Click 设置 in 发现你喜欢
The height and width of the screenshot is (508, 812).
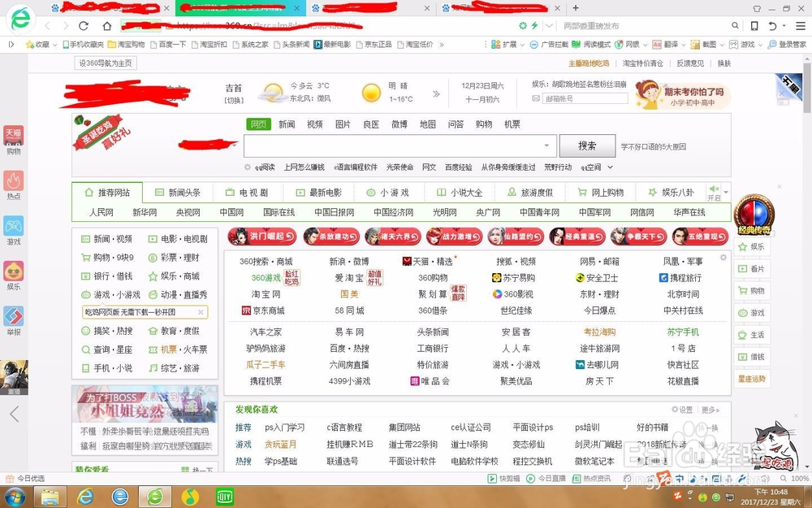point(682,410)
